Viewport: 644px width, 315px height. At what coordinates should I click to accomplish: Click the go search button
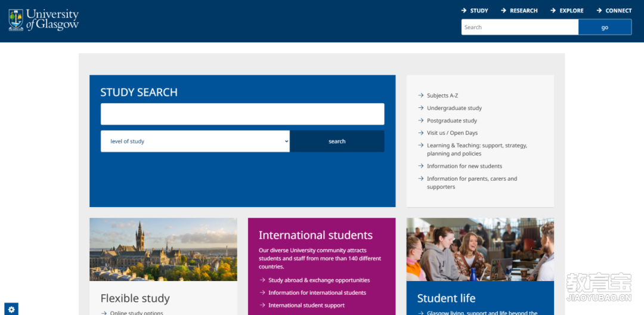605,27
